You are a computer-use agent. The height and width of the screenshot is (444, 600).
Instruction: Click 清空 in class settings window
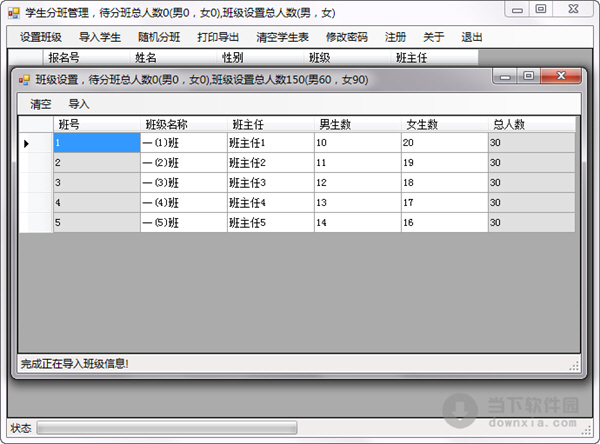pyautogui.click(x=41, y=104)
